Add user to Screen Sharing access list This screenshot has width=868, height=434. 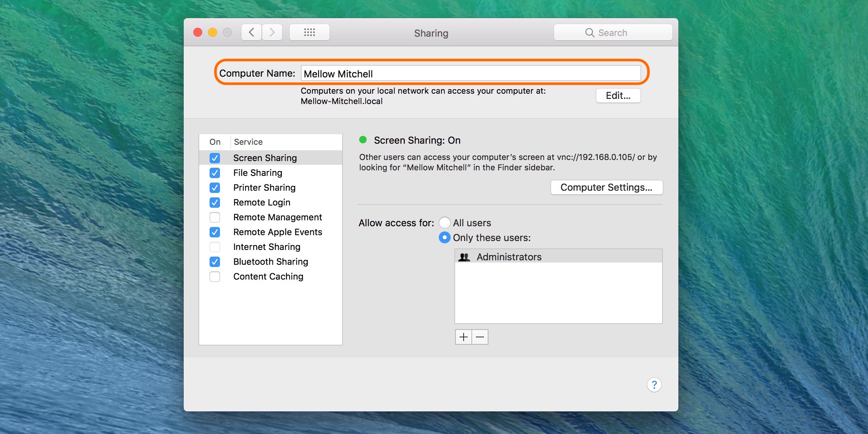tap(464, 337)
